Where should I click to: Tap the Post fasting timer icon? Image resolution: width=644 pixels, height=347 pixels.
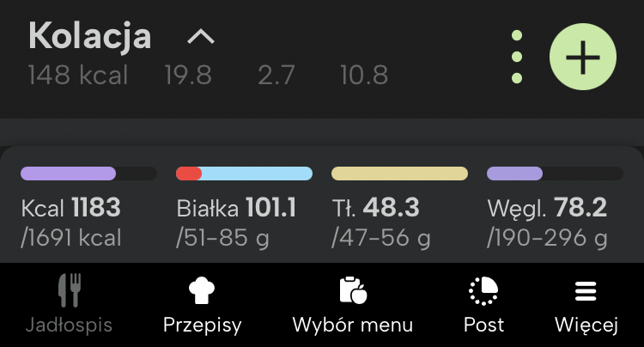click(483, 291)
